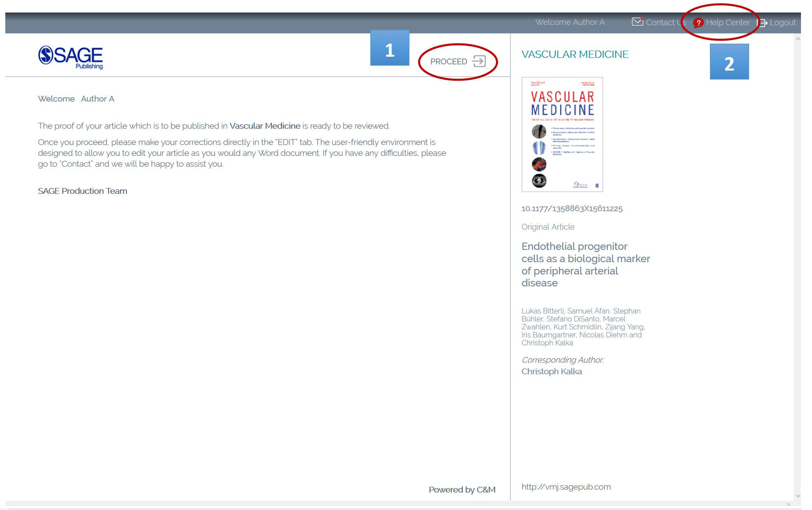Click the PROCEED arrow icon
This screenshot has height=510, width=812.
479,62
